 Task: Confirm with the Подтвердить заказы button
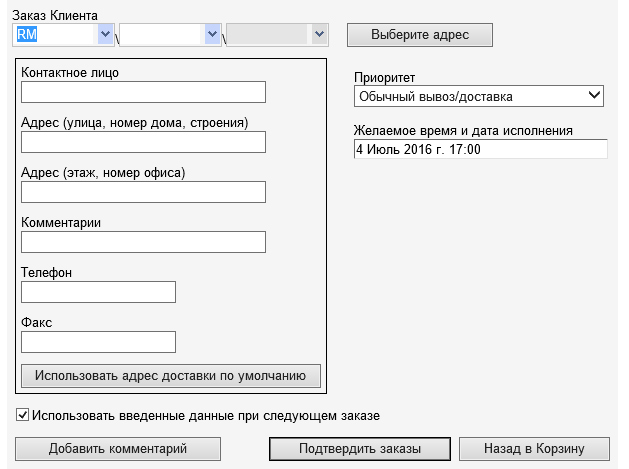(x=360, y=448)
